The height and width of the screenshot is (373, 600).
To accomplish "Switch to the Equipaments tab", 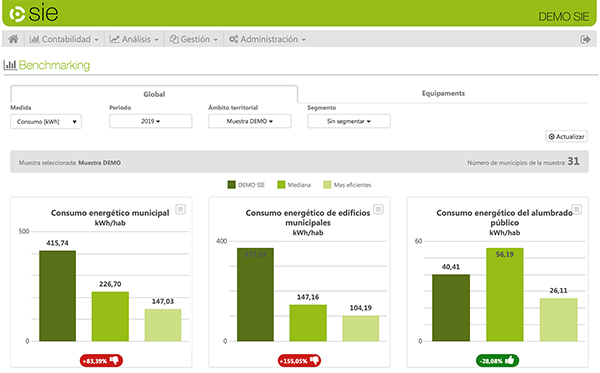I will click(443, 93).
